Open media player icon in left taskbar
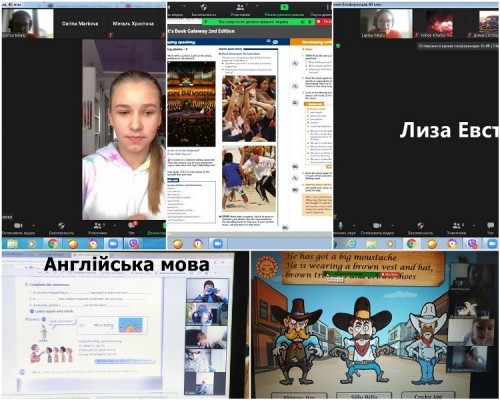 31,244
